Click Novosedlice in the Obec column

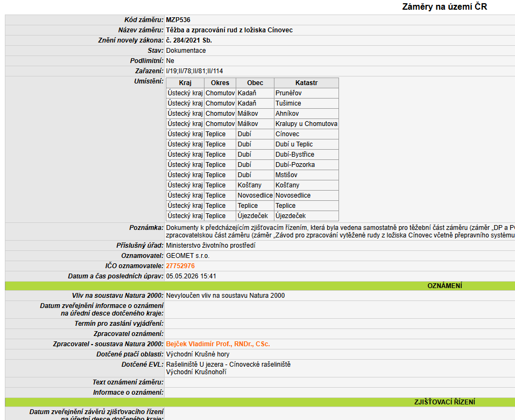255,195
